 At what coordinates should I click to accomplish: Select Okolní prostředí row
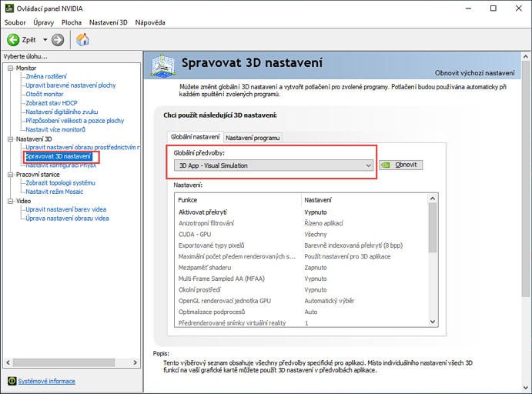click(x=301, y=290)
